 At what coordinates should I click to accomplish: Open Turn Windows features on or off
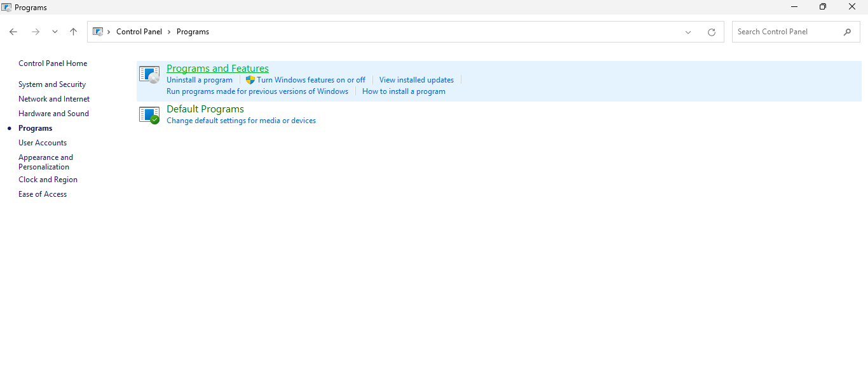311,80
